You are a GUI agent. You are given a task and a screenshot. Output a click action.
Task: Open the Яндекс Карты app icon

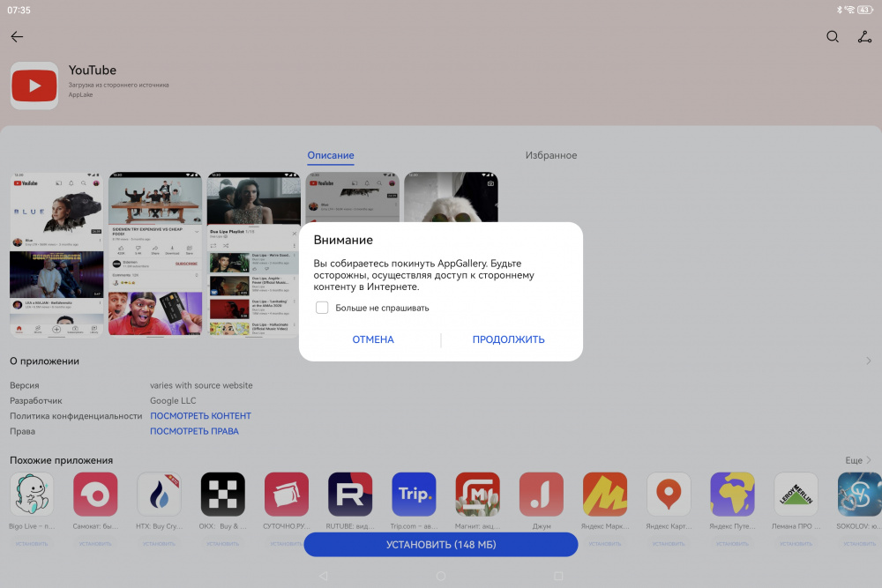coord(669,495)
